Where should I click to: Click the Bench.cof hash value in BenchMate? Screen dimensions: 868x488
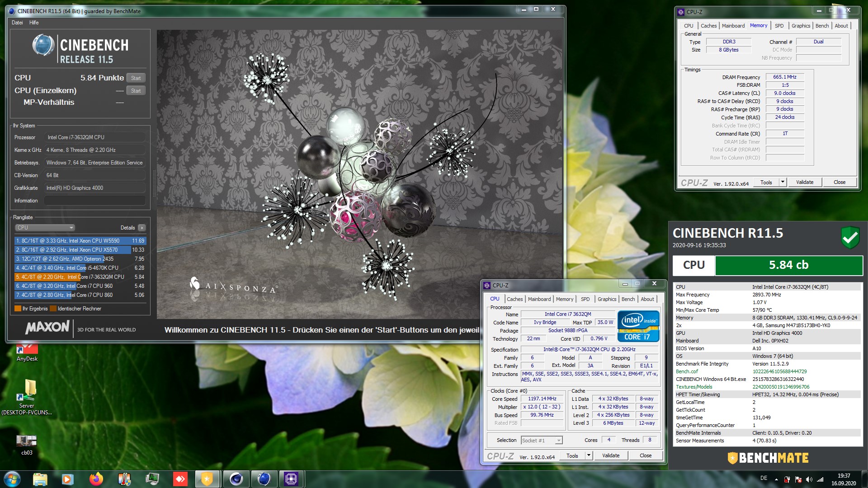(779, 372)
